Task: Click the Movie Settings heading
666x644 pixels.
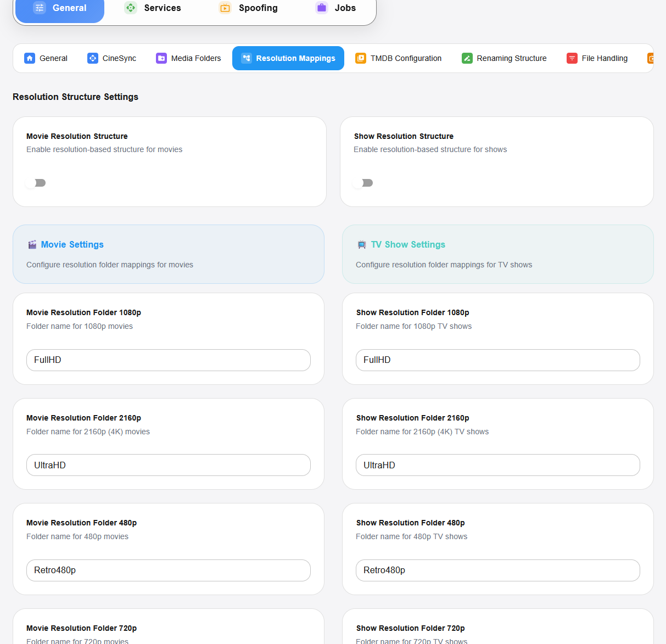Action: (72, 245)
